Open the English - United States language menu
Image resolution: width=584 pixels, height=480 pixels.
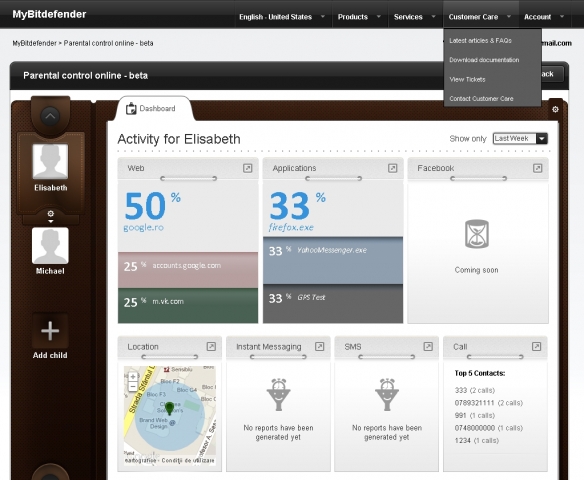(282, 17)
